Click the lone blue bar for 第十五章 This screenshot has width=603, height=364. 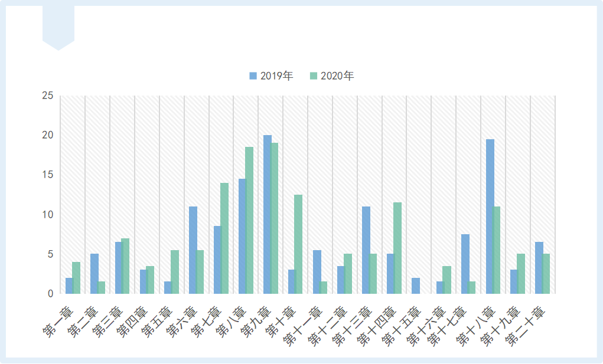click(x=416, y=286)
